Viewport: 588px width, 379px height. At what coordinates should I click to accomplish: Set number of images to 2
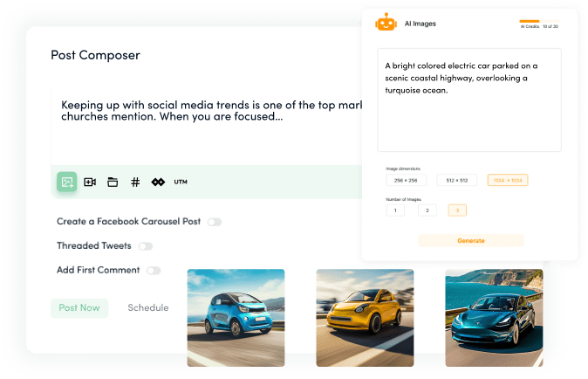427,210
